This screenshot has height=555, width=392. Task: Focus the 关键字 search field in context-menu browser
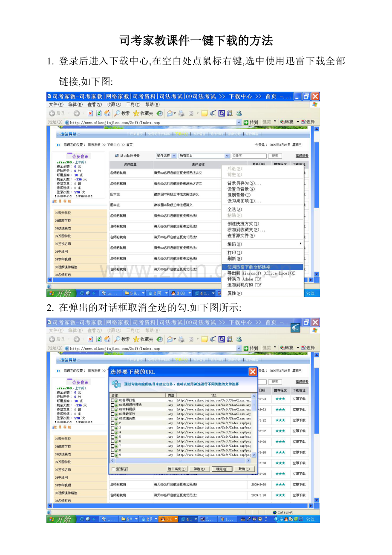click(249, 156)
